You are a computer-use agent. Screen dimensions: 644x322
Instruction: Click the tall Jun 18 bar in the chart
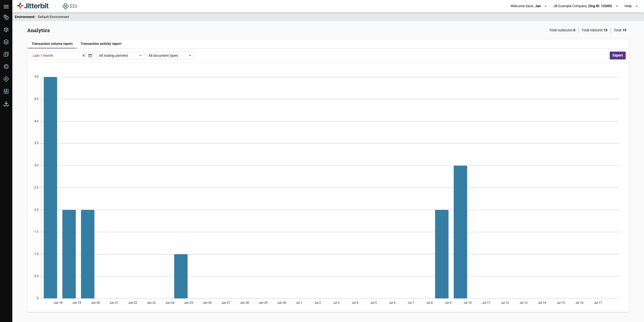tap(50, 188)
